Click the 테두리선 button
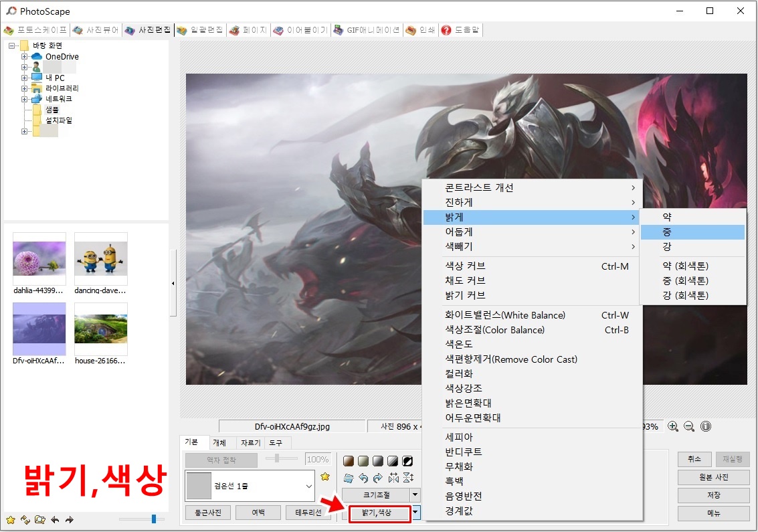This screenshot has width=758, height=532. coord(308,513)
